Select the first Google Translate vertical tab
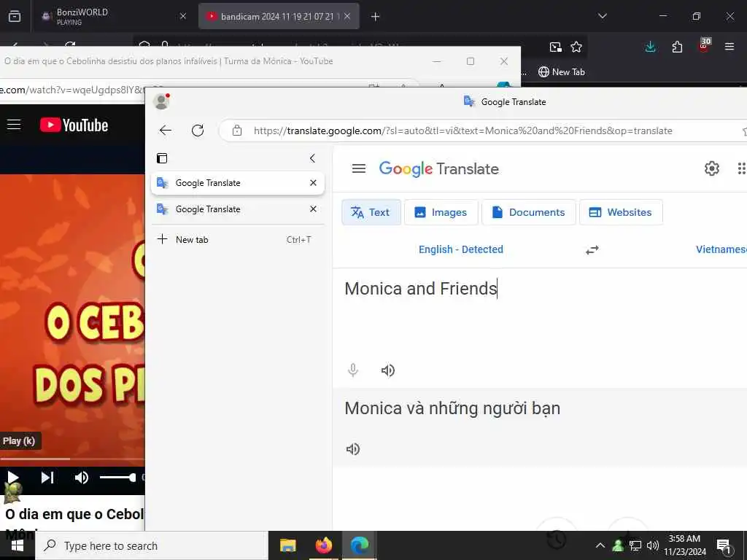This screenshot has height=560, width=747. coord(237,183)
